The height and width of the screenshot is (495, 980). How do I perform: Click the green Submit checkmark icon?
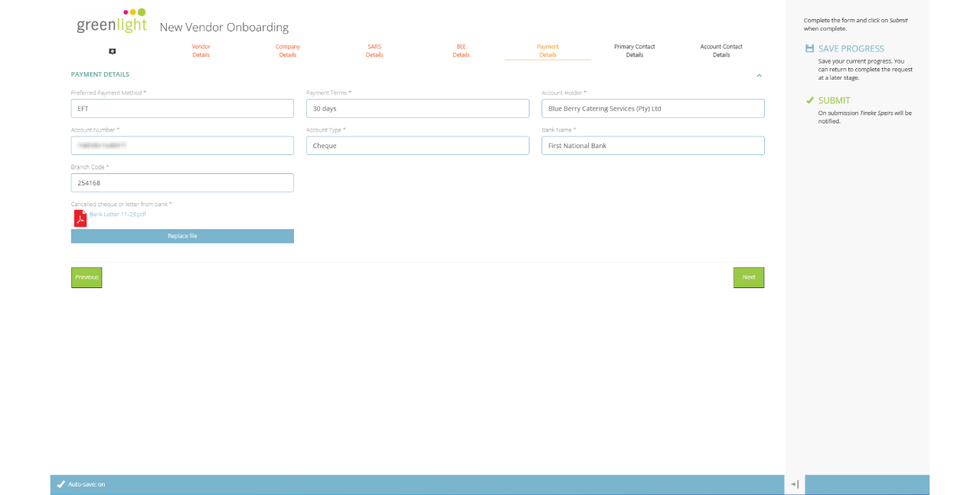tap(809, 100)
